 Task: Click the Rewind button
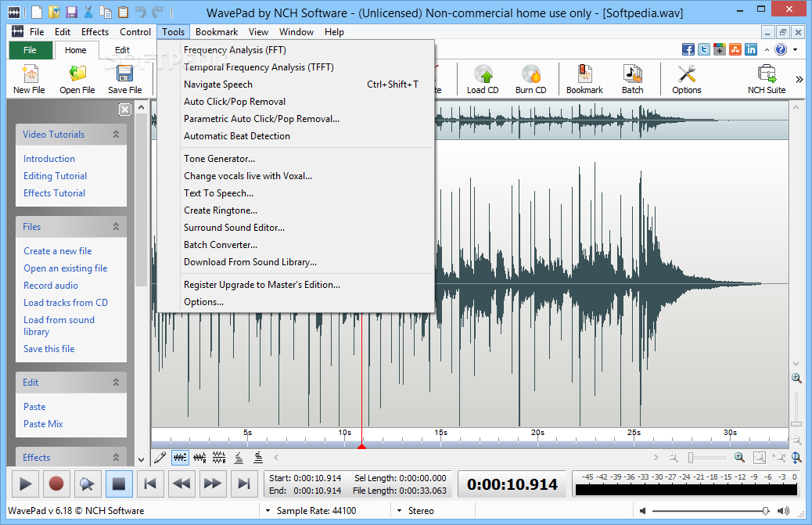tap(181, 484)
